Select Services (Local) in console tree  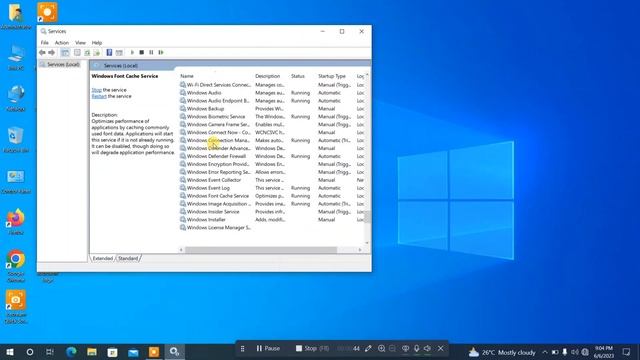[63, 64]
